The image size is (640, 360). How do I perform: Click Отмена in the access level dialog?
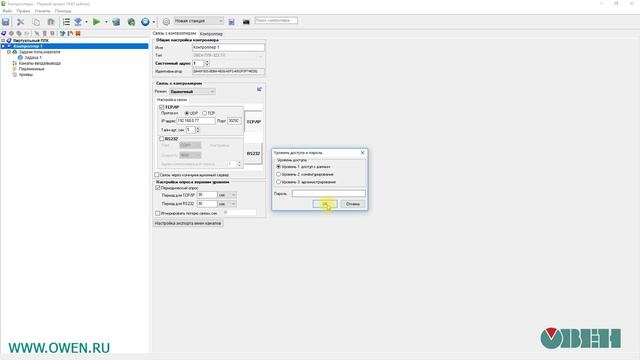point(353,204)
